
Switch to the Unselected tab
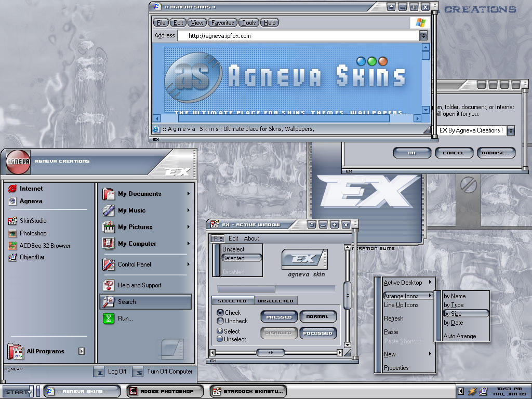tap(275, 301)
